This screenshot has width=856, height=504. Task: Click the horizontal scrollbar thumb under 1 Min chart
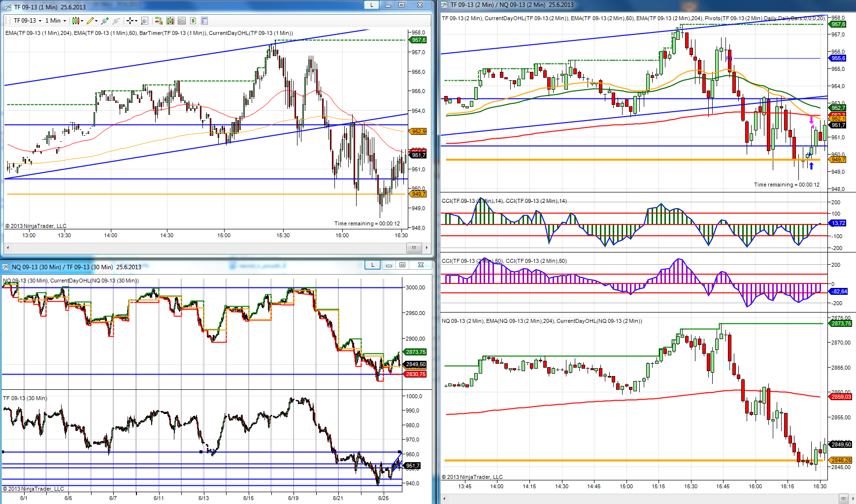tap(414, 248)
